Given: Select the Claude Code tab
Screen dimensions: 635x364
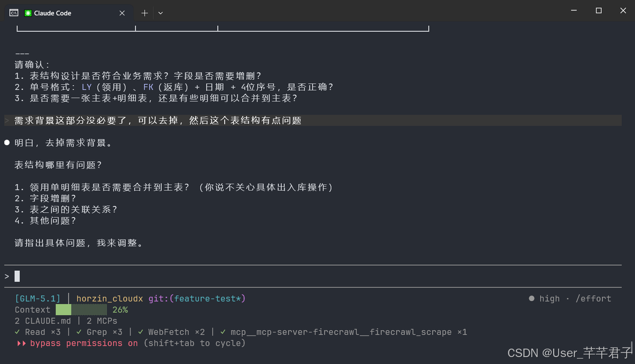Looking at the screenshot, I should [69, 13].
